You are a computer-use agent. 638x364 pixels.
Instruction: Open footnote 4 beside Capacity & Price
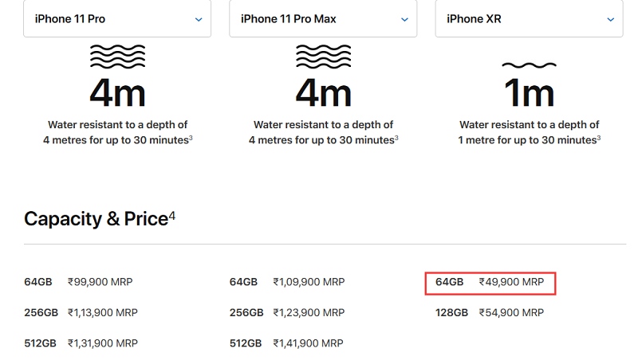(x=172, y=215)
